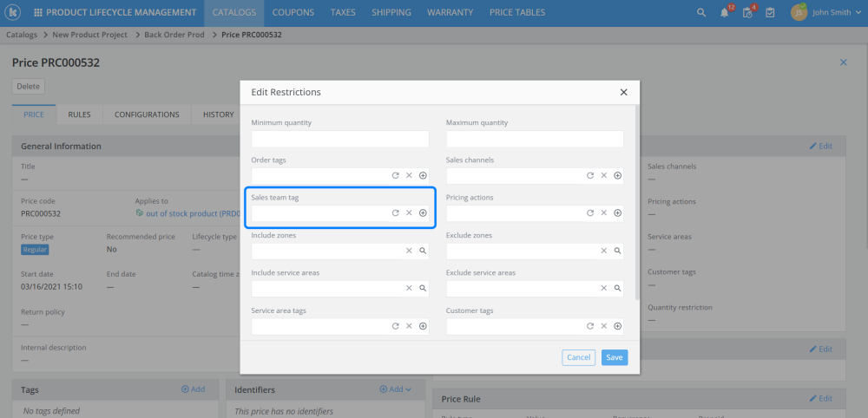Close the Edit Restrictions dialog
This screenshot has height=418, width=868.
click(623, 92)
